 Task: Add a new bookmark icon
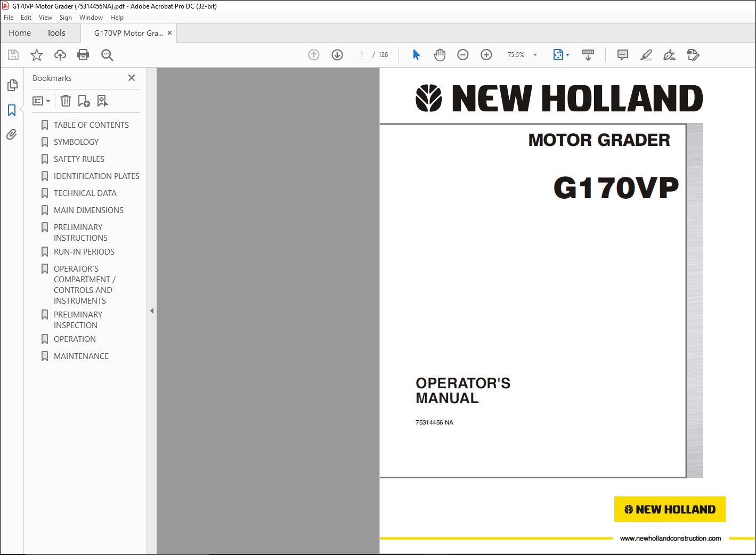pyautogui.click(x=84, y=101)
